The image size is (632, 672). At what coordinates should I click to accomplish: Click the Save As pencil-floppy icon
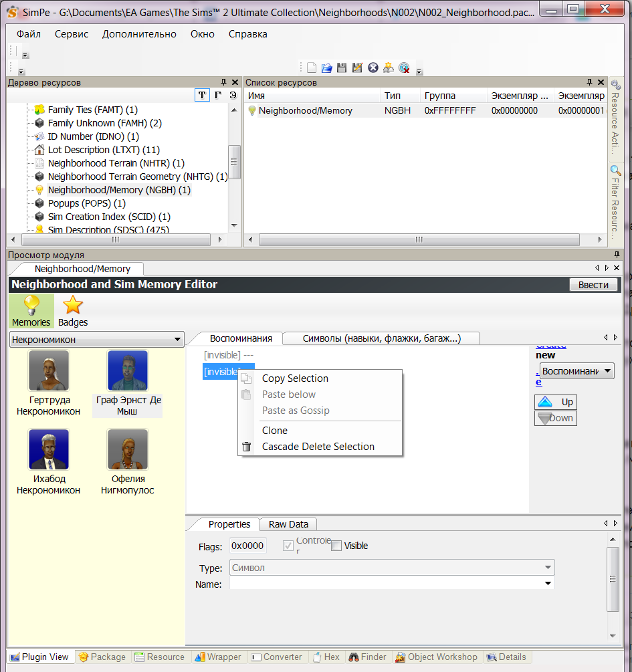click(x=357, y=68)
